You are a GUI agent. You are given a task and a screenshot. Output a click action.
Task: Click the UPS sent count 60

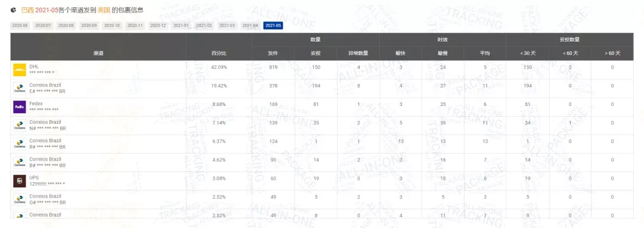273,178
